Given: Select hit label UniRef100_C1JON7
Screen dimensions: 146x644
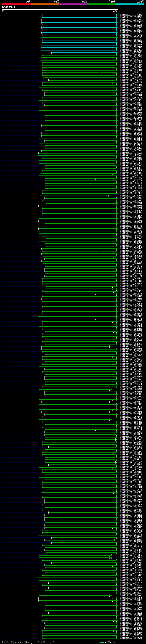Looking at the screenshot, I should (x=131, y=633).
